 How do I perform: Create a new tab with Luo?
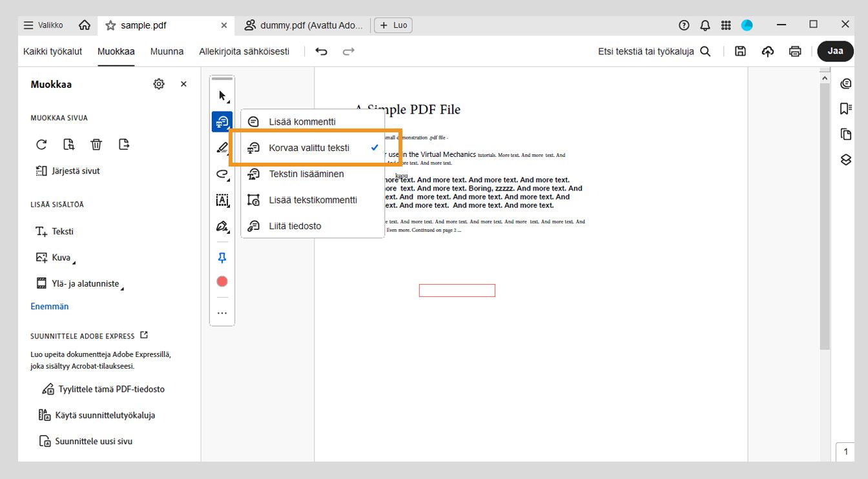coord(393,25)
